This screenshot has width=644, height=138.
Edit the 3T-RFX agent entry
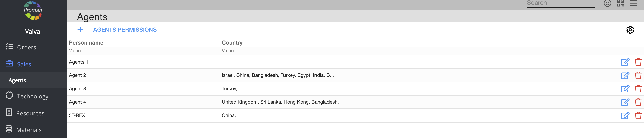point(625,115)
